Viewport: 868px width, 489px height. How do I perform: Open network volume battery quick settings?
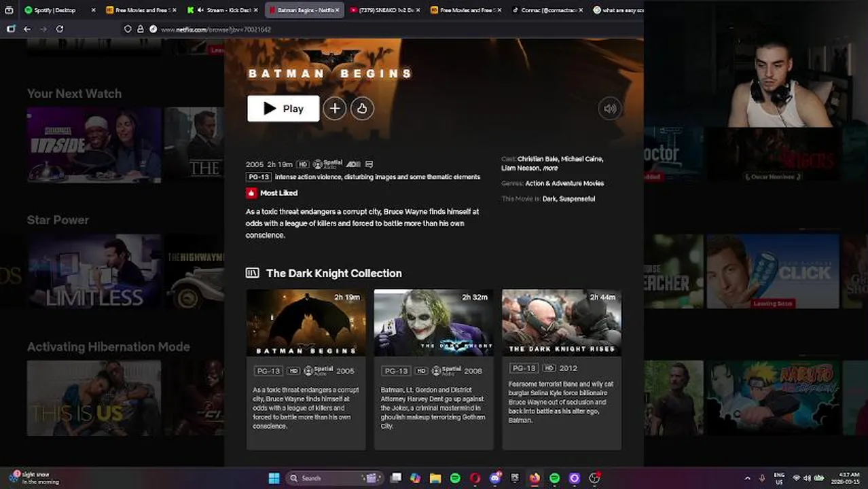808,478
